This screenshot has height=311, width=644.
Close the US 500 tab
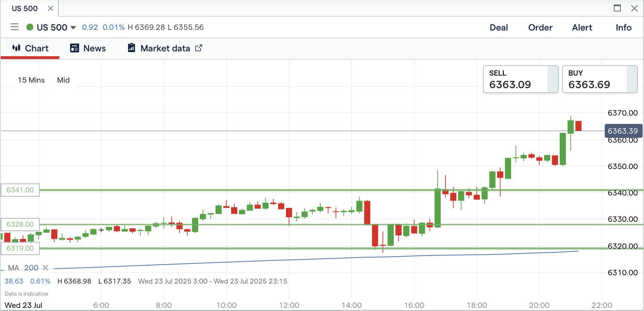51,8
